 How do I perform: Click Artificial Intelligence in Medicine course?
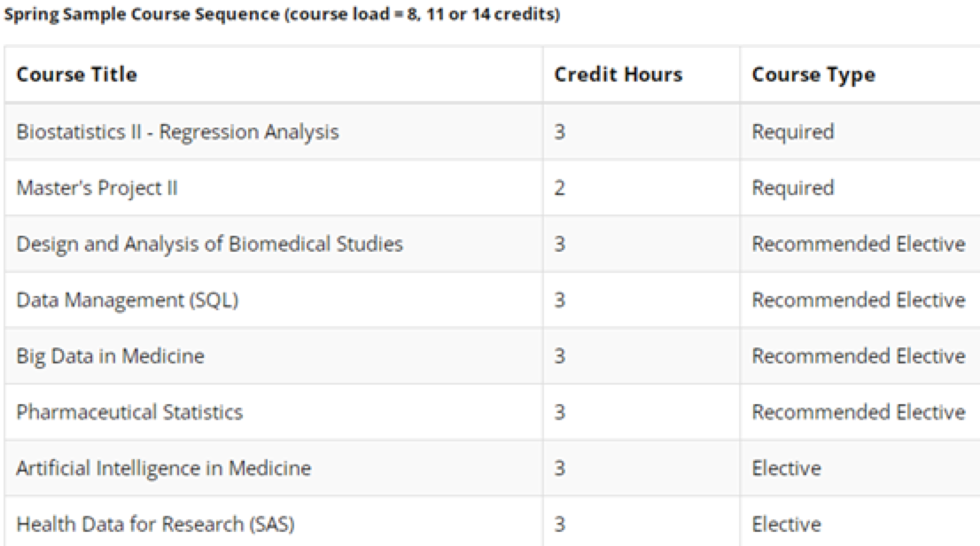(x=164, y=469)
